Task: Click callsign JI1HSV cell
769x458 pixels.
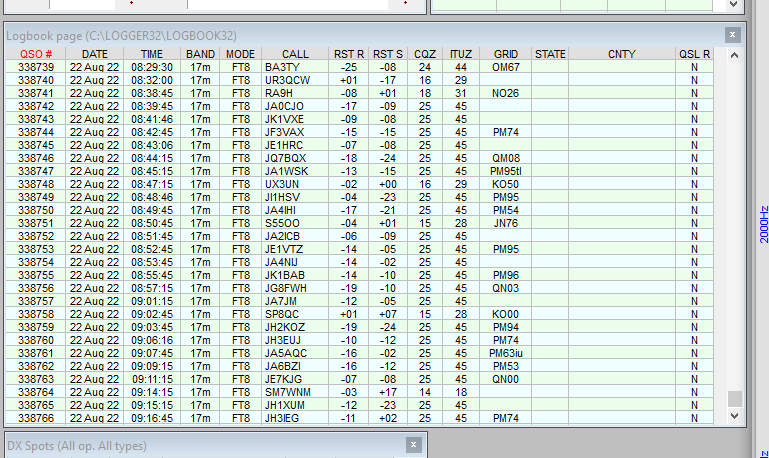Action: click(x=295, y=197)
